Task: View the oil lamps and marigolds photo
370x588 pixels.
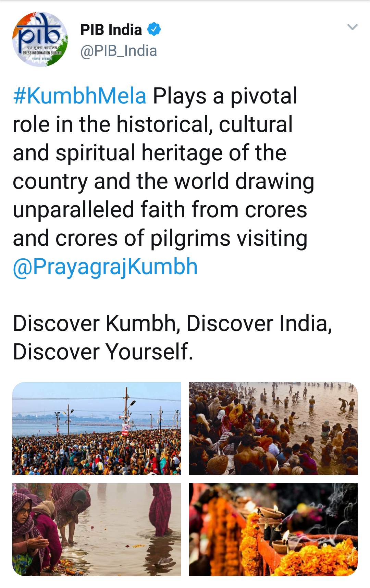Action: tap(273, 529)
